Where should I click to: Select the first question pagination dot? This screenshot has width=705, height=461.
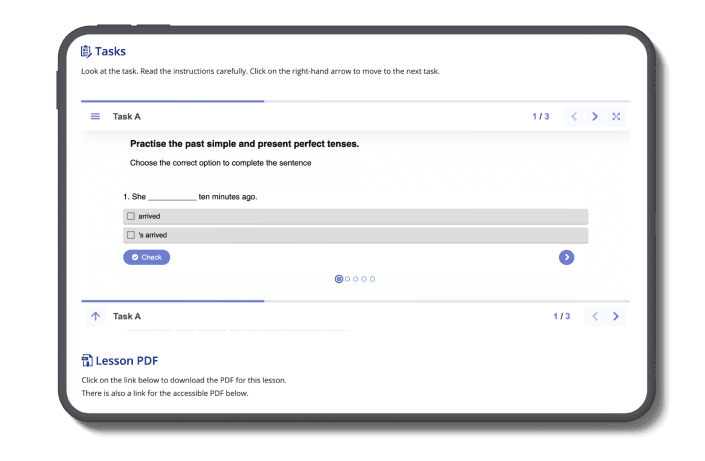coord(339,279)
